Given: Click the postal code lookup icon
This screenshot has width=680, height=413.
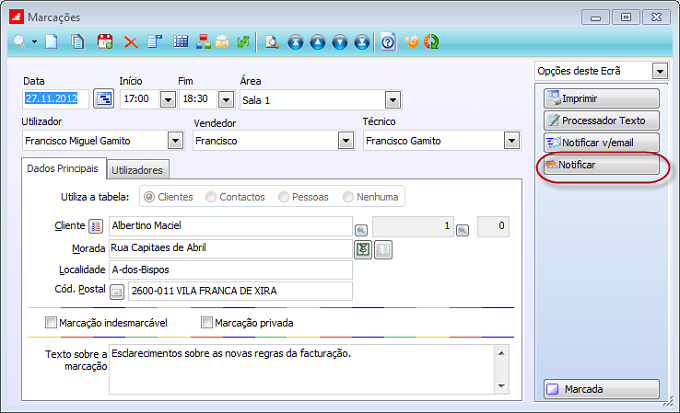Looking at the screenshot, I should click(116, 291).
